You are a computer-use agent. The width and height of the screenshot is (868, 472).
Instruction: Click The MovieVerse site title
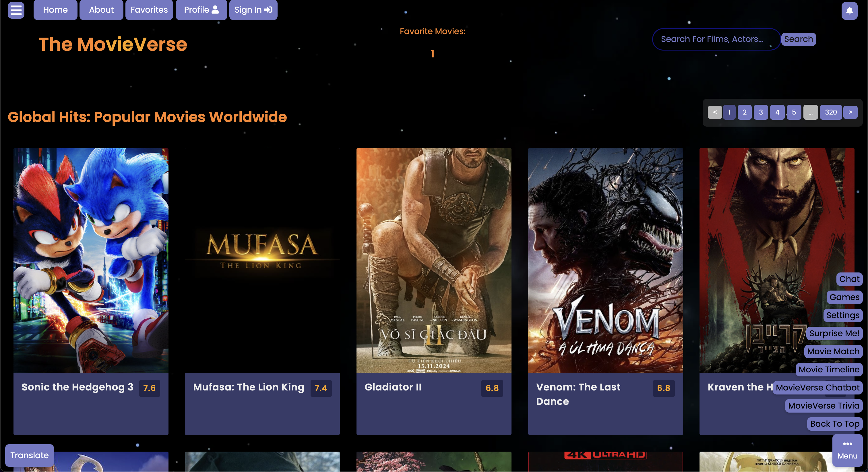(113, 44)
